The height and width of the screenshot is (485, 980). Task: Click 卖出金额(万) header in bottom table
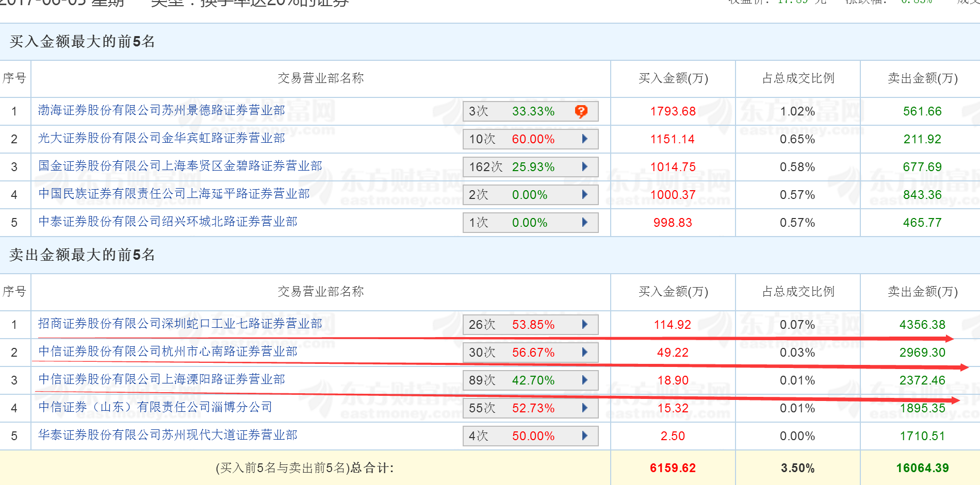[x=923, y=292]
